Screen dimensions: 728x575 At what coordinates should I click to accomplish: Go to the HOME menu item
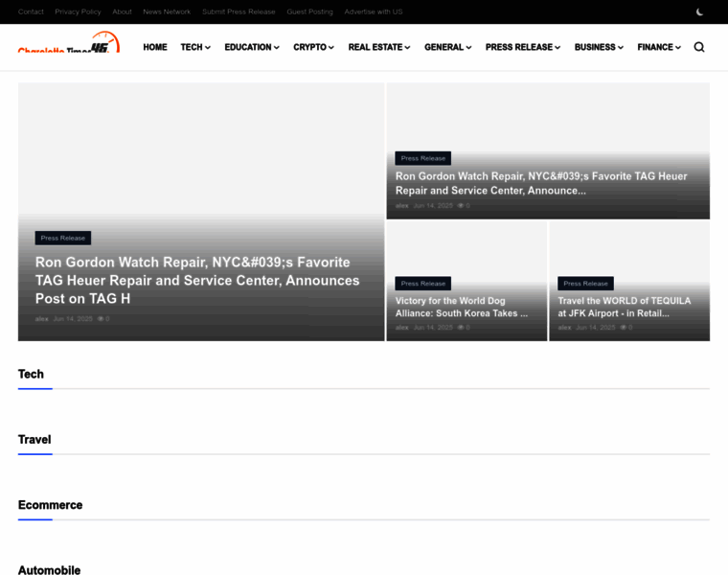pyautogui.click(x=155, y=47)
